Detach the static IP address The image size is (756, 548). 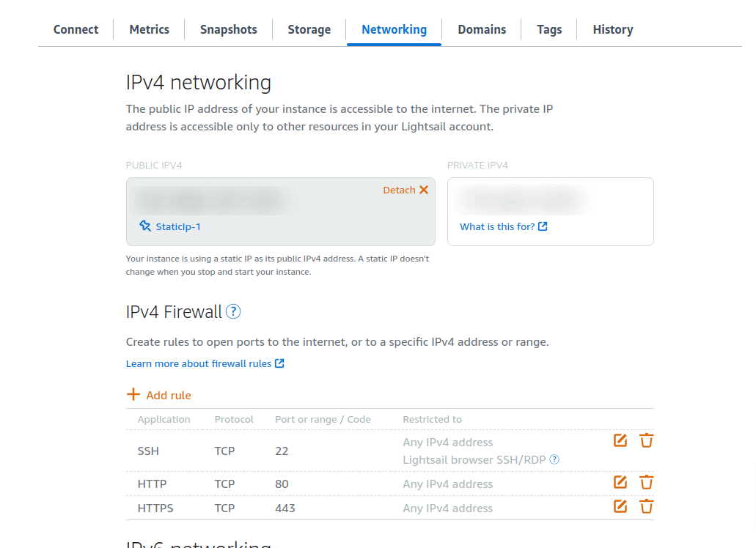[x=405, y=190]
